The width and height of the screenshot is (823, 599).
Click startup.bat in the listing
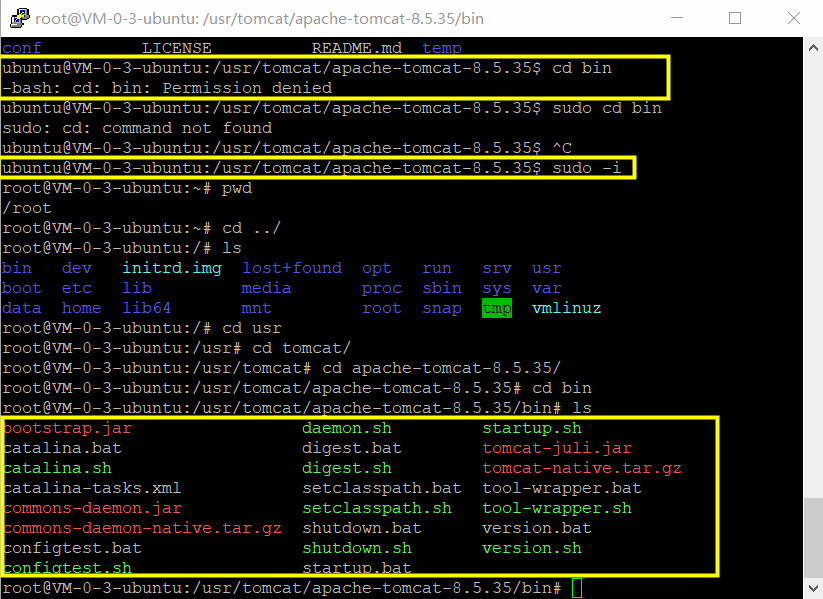point(357,568)
